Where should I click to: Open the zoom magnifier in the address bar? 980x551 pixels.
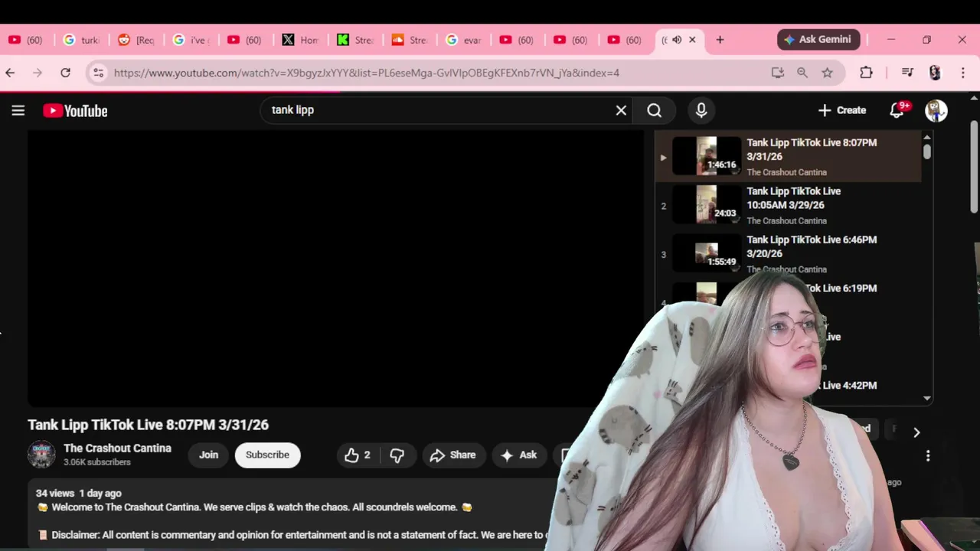pos(802,73)
